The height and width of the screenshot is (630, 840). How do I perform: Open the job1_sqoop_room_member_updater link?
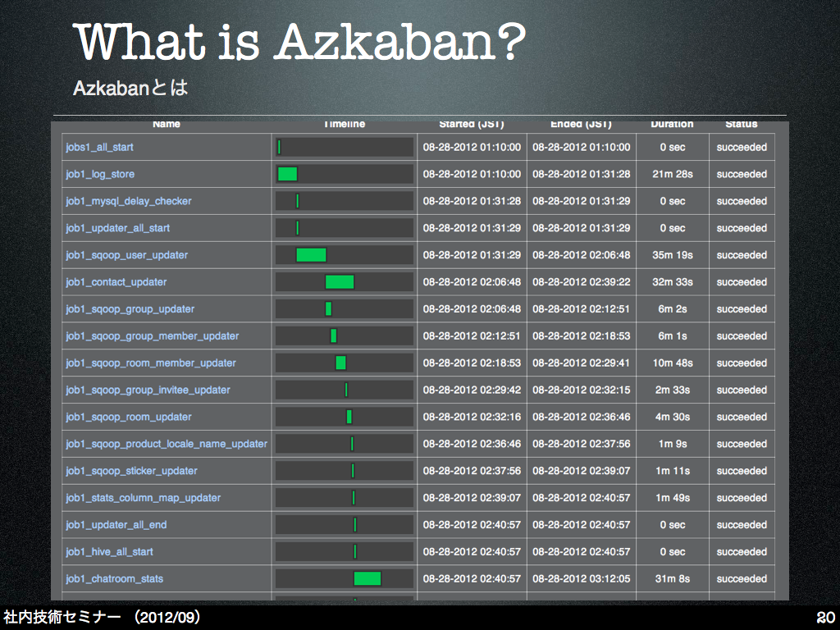[x=151, y=363]
